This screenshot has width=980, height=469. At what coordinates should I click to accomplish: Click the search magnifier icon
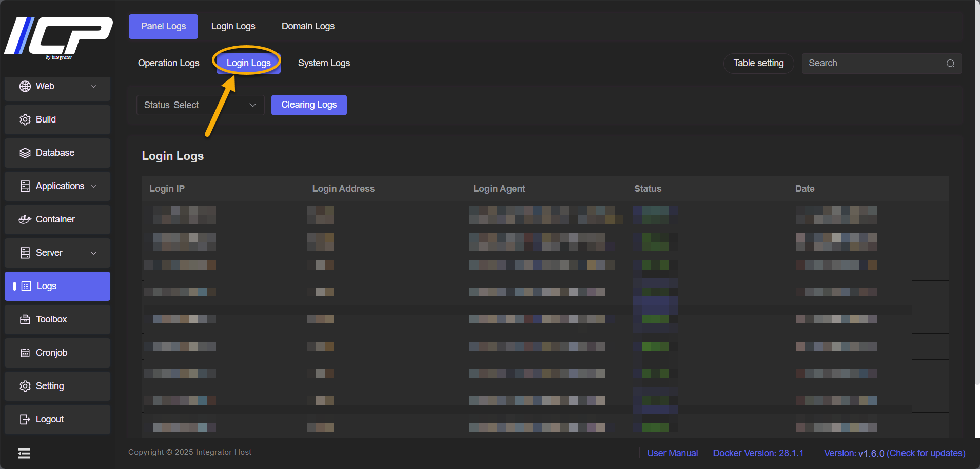tap(950, 64)
